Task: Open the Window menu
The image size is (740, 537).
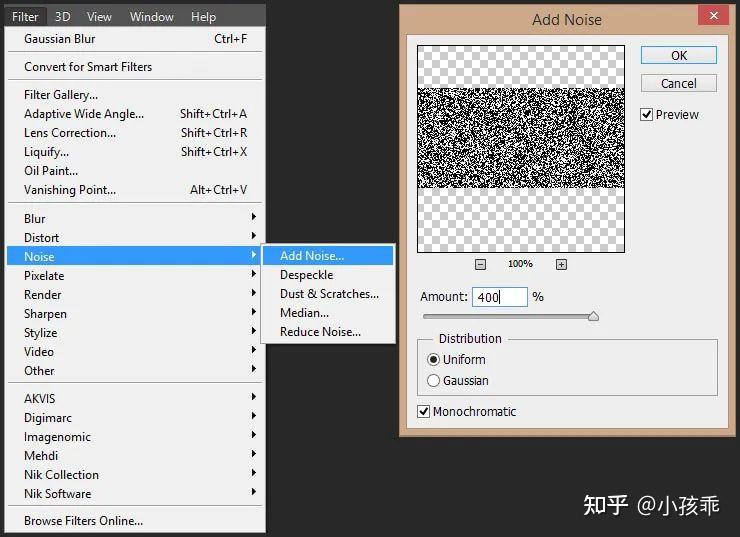Action: 152,17
